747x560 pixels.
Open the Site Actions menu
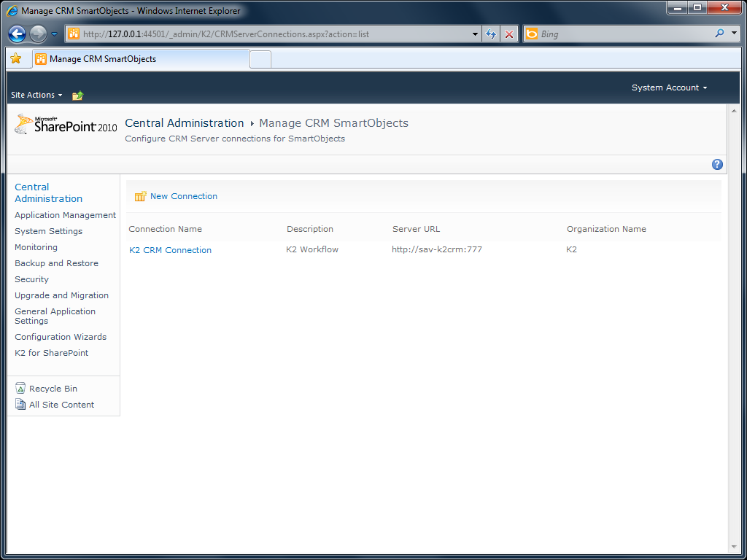click(x=36, y=95)
